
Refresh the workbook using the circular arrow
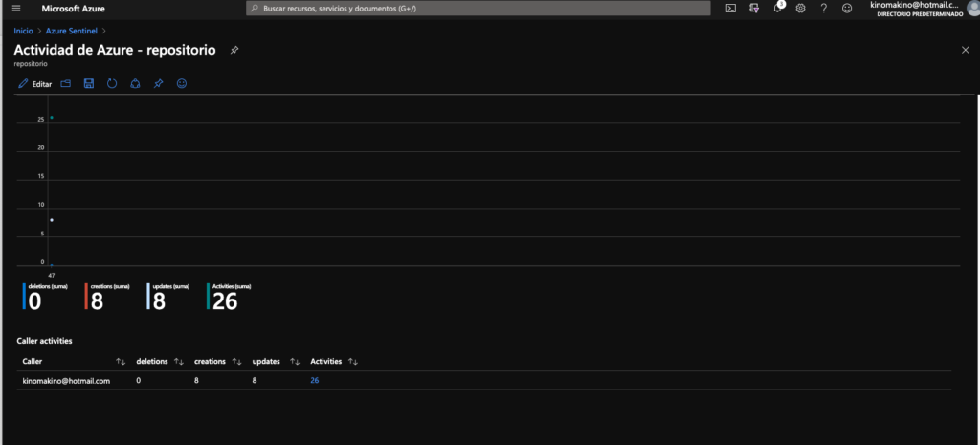(112, 84)
